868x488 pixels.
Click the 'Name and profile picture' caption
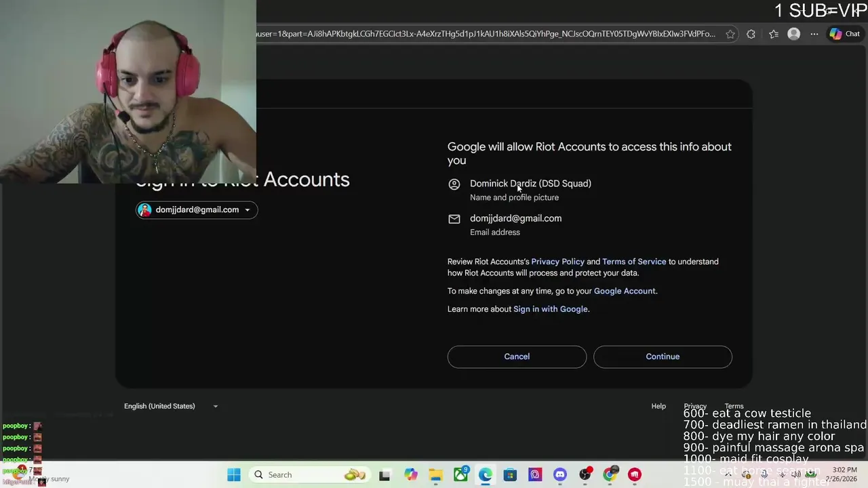pyautogui.click(x=515, y=197)
